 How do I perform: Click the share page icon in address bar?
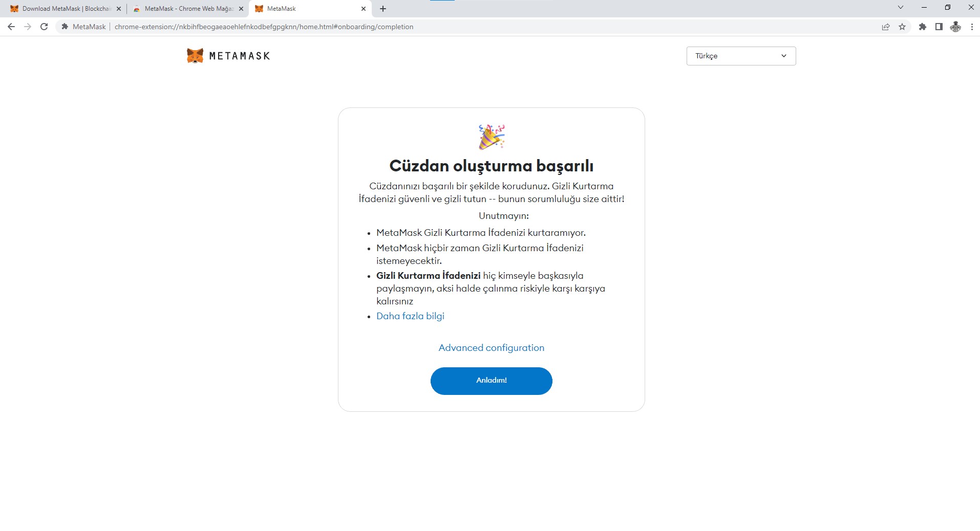[885, 27]
